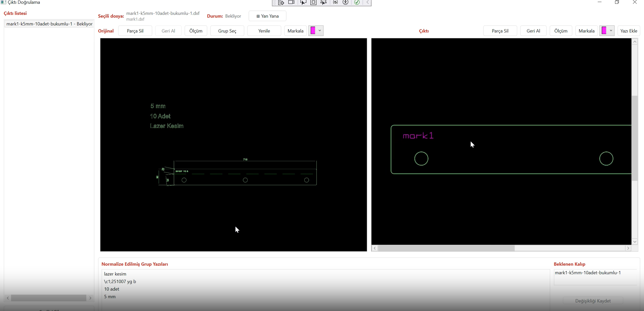Click the accessibility scan person icon
644x311 pixels.
pos(346,3)
